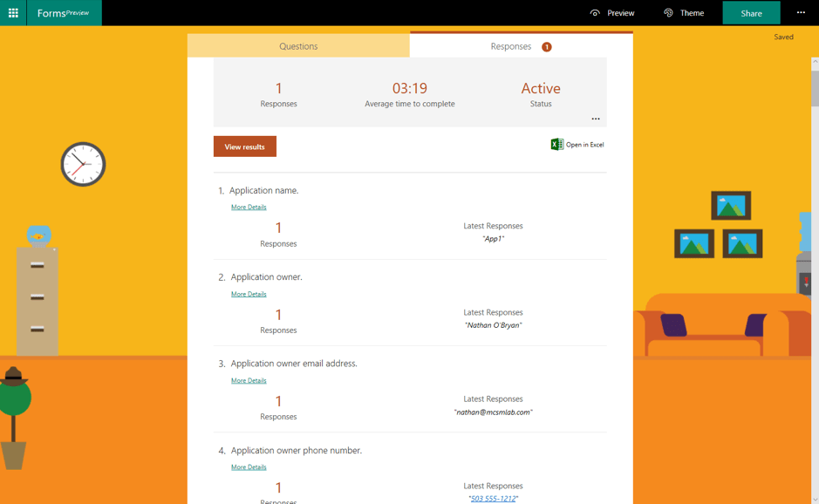Viewport: 819px width, 504px height.
Task: Open the Office app launcher grid
Action: 11,12
